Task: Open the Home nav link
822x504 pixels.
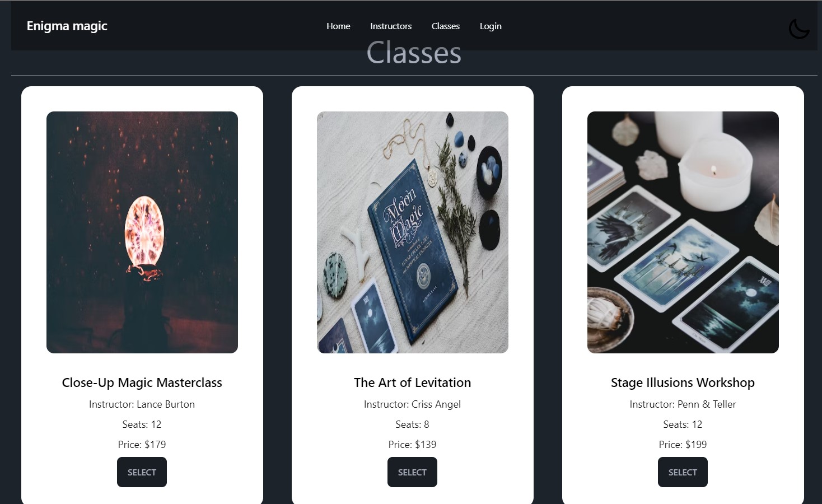Action: (338, 26)
